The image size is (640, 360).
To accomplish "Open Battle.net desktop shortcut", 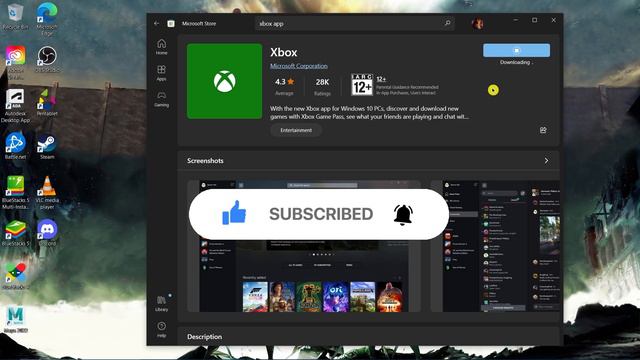I will (16, 146).
